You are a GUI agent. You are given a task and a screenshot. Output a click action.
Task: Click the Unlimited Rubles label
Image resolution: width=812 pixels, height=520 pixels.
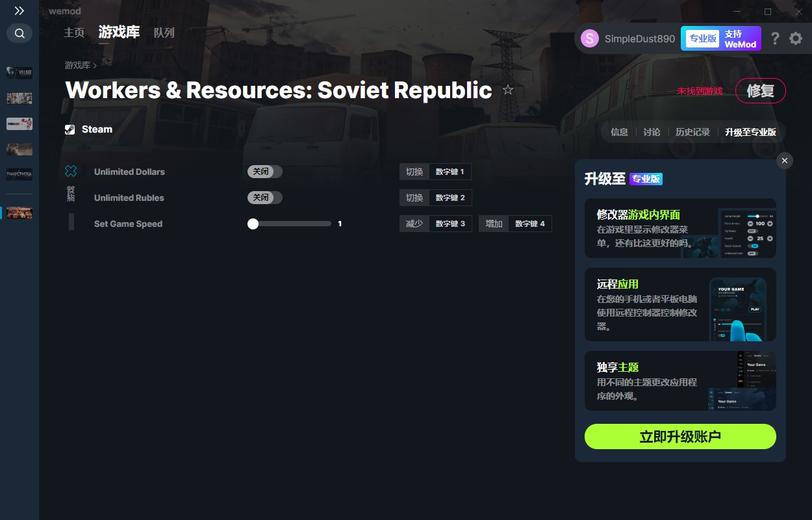tap(129, 198)
